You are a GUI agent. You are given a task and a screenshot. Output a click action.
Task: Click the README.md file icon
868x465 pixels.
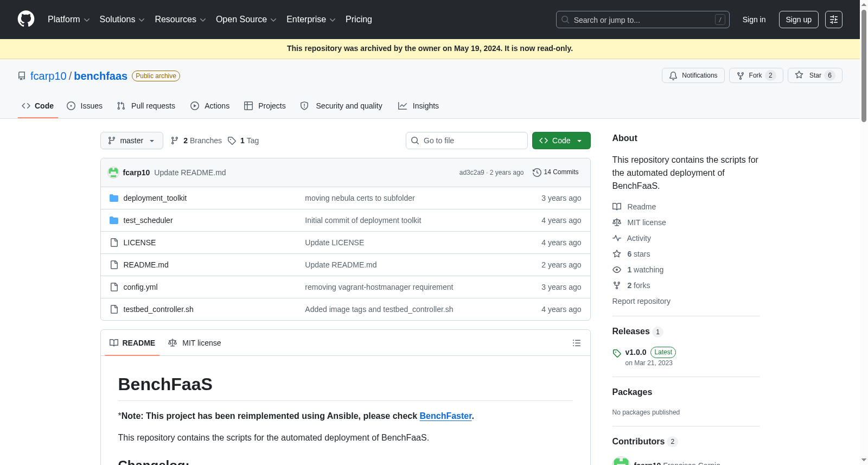click(x=114, y=265)
